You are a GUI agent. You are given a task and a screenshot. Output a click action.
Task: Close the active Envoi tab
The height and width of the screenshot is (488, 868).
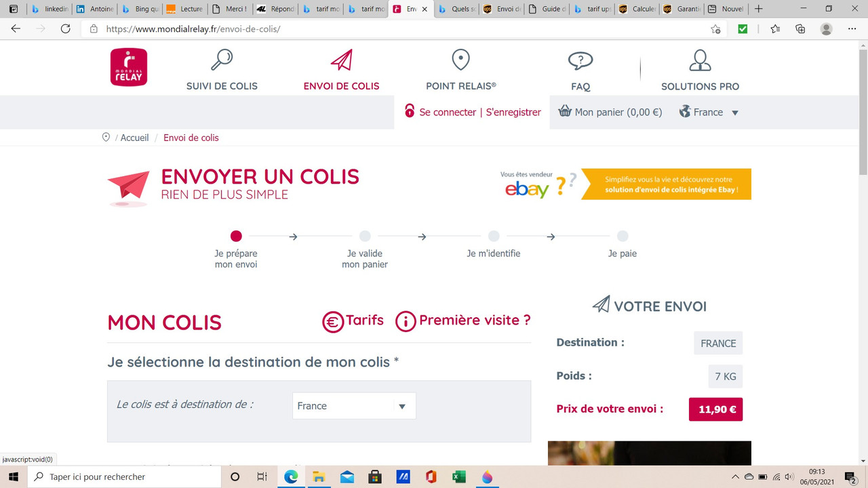click(425, 9)
